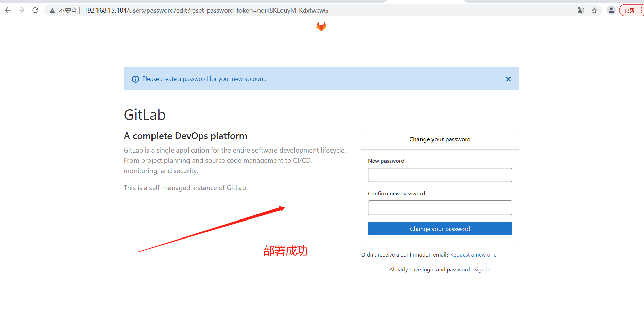644x335 pixels.
Task: Click the URL in the address bar
Action: pyautogui.click(x=206, y=11)
